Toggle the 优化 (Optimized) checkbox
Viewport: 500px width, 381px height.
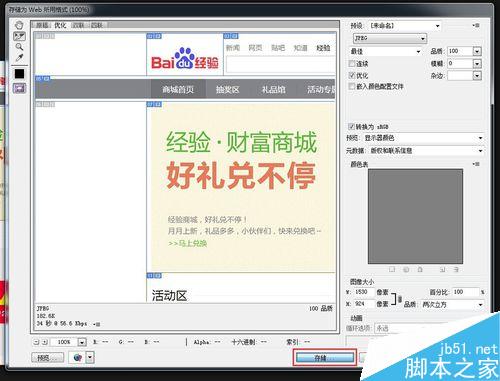(352, 75)
